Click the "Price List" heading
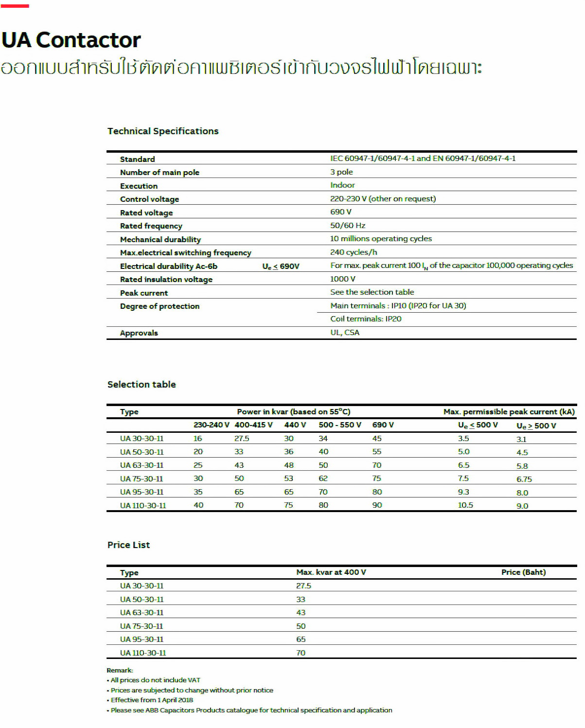 click(128, 545)
